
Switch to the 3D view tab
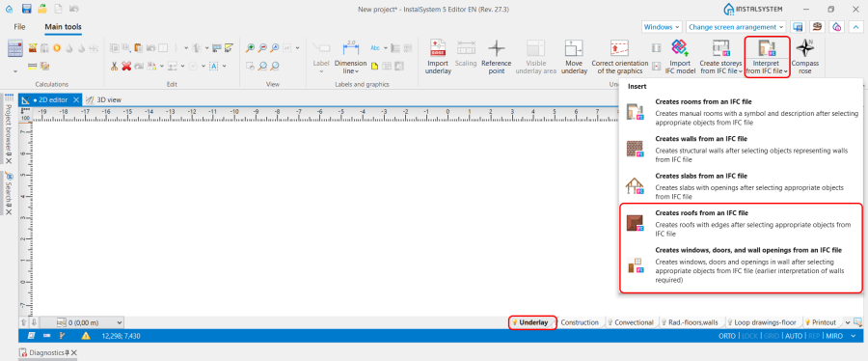[104, 99]
